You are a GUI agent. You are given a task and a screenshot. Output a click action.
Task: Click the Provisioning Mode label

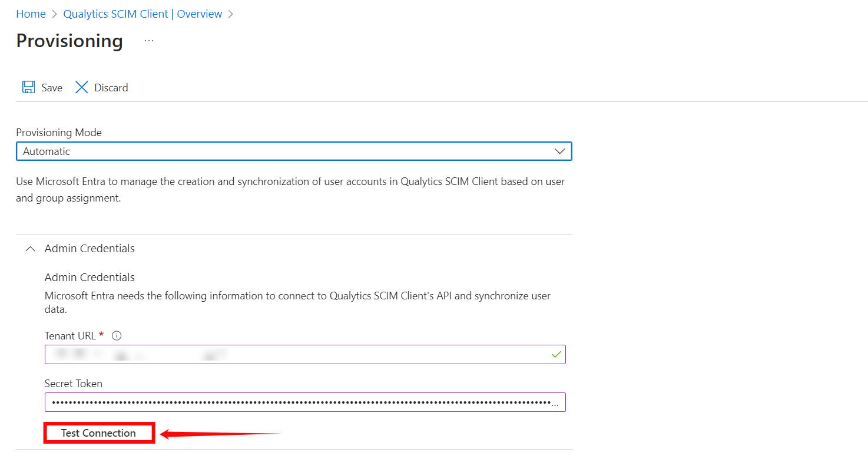(x=59, y=133)
